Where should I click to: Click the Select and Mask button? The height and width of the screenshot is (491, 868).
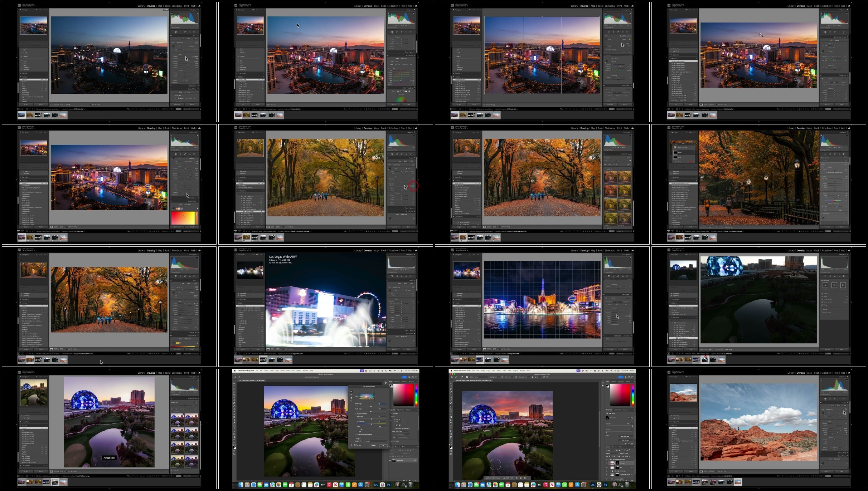click(x=625, y=436)
